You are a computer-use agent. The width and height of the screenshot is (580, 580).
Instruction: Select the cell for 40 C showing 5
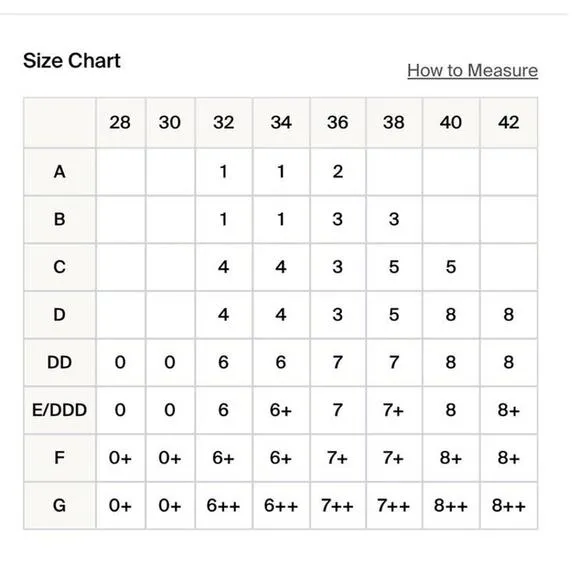click(451, 267)
